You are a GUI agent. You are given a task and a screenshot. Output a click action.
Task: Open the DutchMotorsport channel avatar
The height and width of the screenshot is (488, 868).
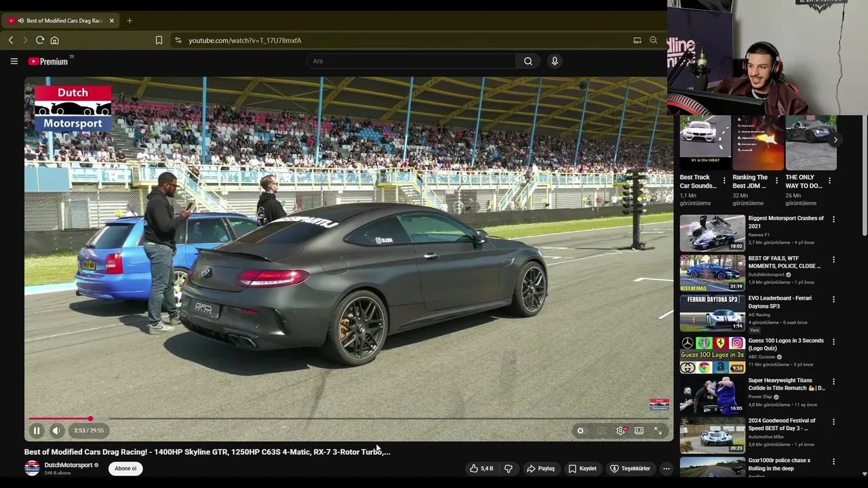[x=32, y=468]
